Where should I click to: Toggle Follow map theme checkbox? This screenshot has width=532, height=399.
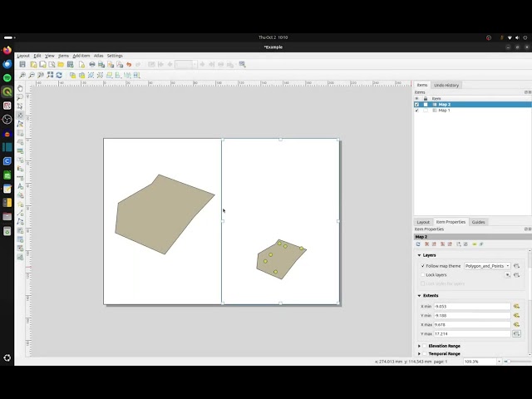pos(423,266)
